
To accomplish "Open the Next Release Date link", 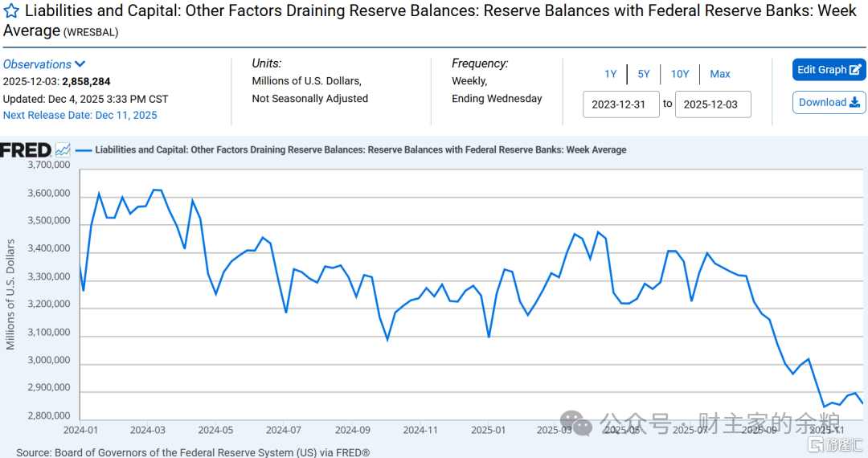I will pyautogui.click(x=80, y=115).
